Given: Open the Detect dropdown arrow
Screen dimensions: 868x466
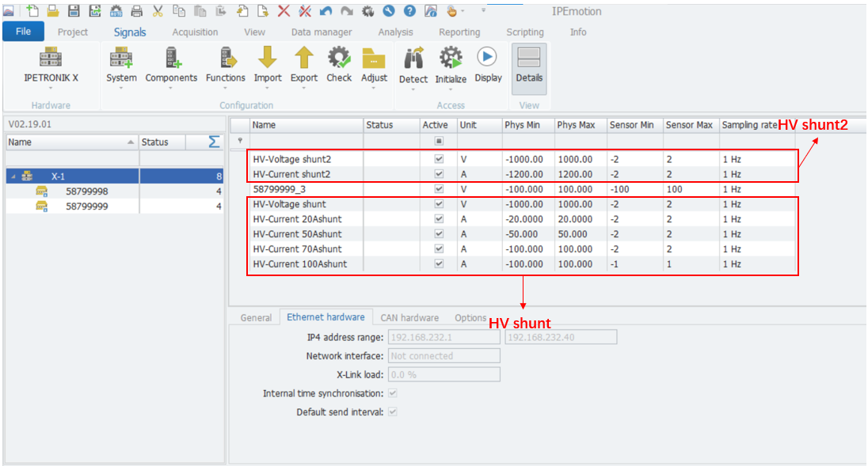Looking at the screenshot, I should [413, 89].
